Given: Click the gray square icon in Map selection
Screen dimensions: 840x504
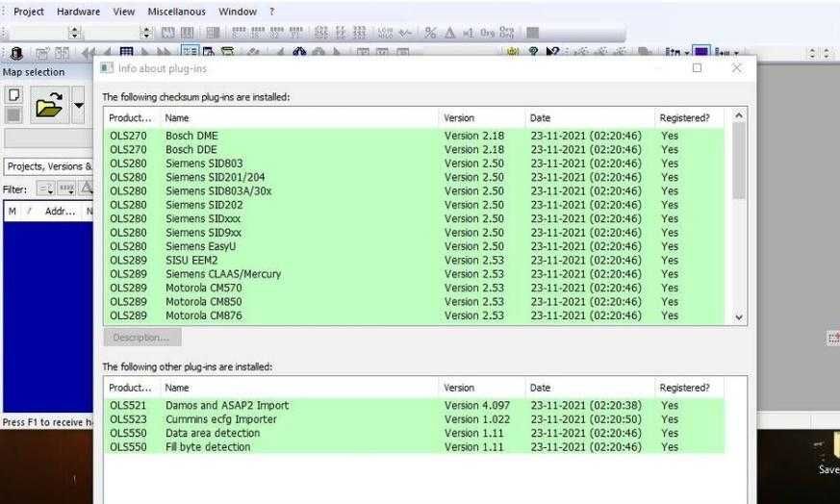Looking at the screenshot, I should coord(13,114).
